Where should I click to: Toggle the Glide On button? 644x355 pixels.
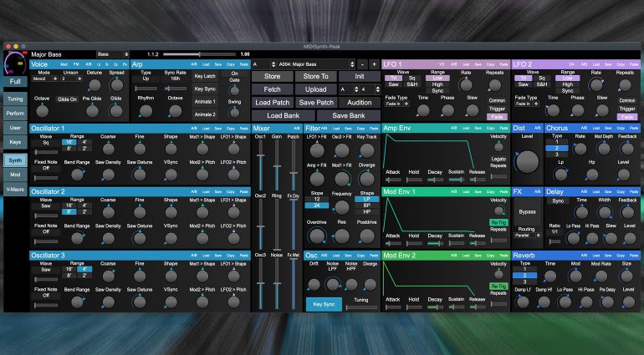pos(67,99)
